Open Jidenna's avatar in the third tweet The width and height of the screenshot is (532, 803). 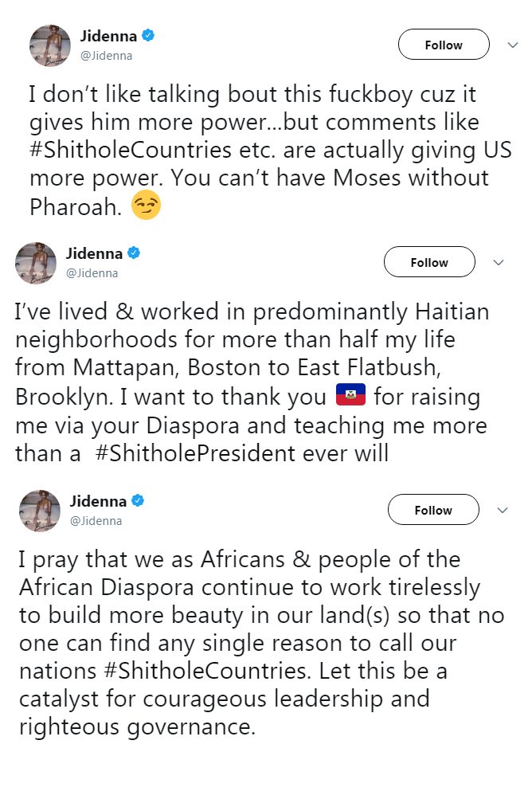[x=40, y=511]
